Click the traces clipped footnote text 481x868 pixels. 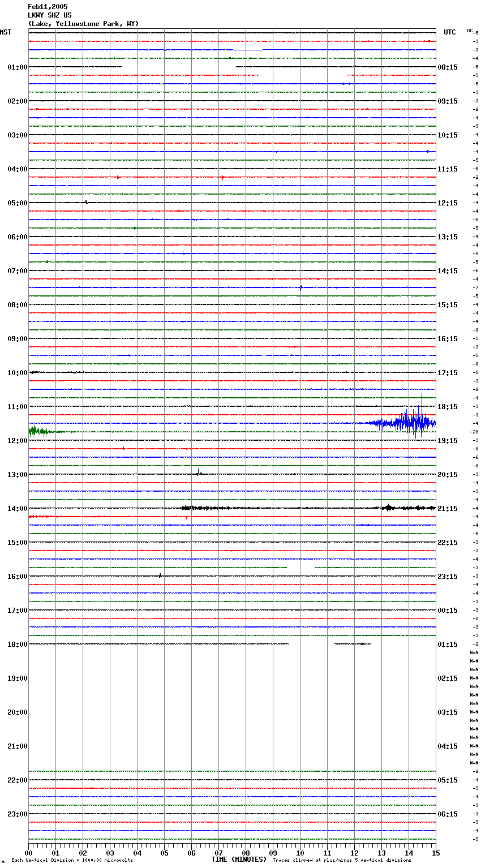coord(342,861)
